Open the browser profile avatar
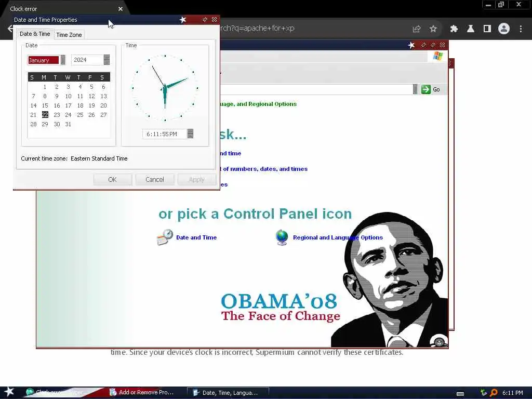The height and width of the screenshot is (399, 532). coord(504,29)
